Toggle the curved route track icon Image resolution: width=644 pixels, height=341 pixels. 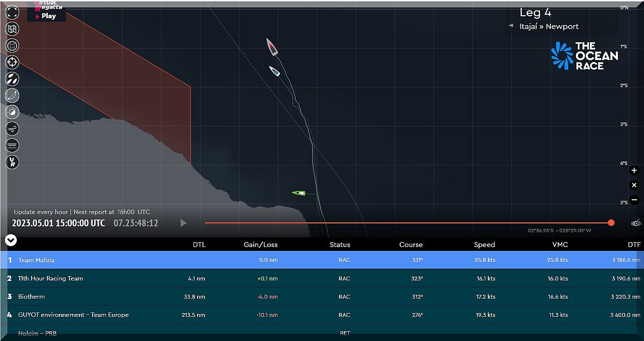(x=12, y=95)
